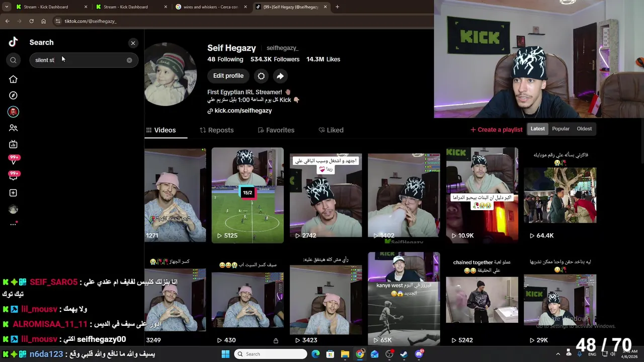Click the 14.3M Likes count
This screenshot has width=644, height=362.
coord(323,59)
